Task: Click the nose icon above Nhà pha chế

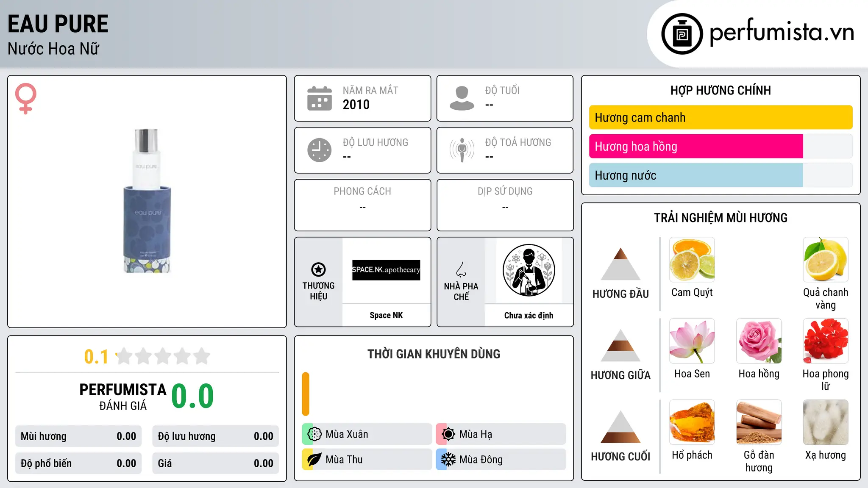Action: 461,269
